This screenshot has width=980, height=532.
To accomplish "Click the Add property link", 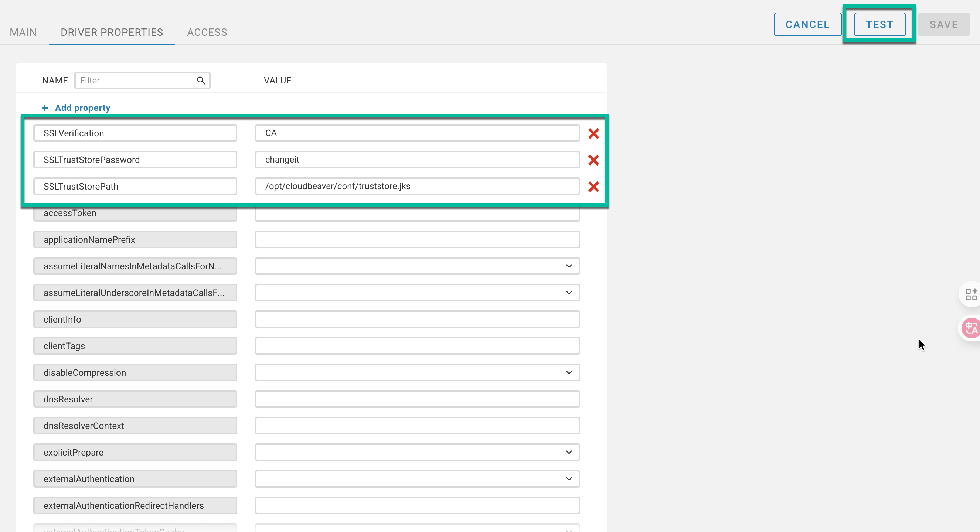I will point(82,108).
